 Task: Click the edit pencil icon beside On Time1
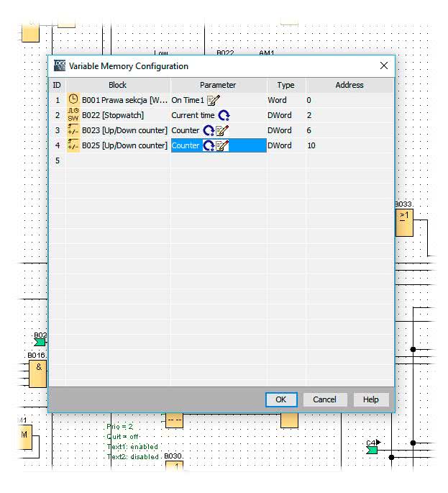pyautogui.click(x=213, y=101)
